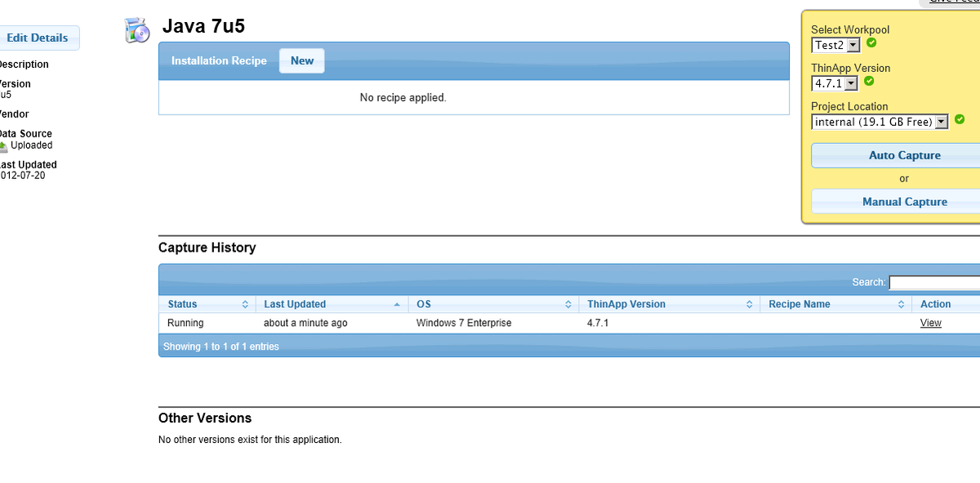Click the ThinApp Version column header
Screen dimensions: 980x483
click(670, 304)
